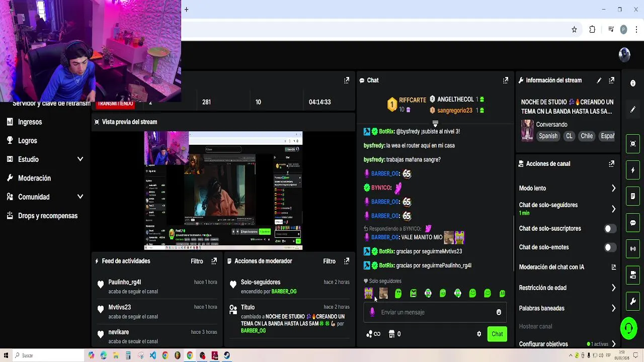Pop out the stream stats panel
This screenshot has height=362, width=644.
click(346, 80)
